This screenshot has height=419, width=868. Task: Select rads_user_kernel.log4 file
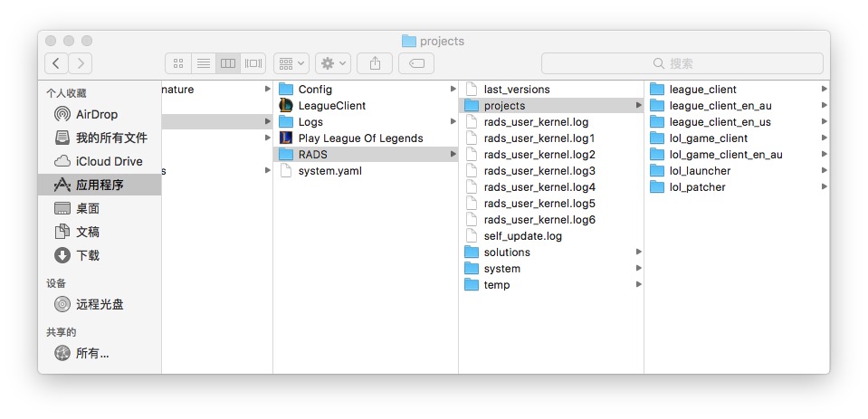pos(551,187)
